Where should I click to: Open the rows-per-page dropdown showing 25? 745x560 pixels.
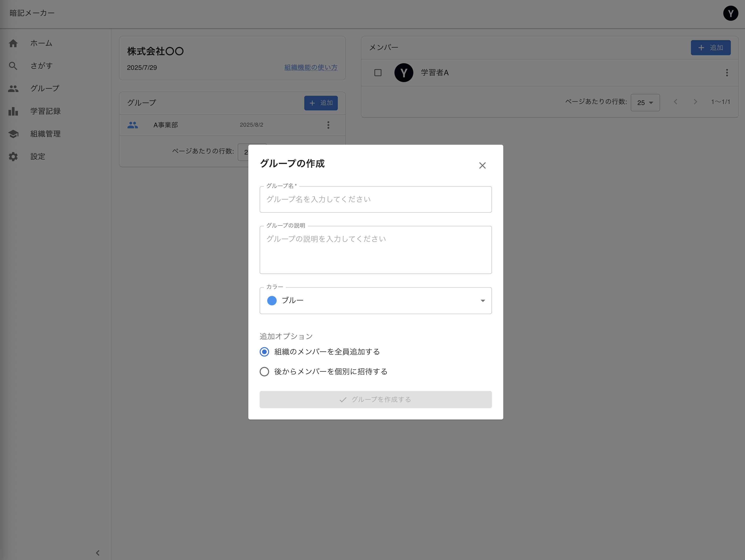[x=645, y=103]
